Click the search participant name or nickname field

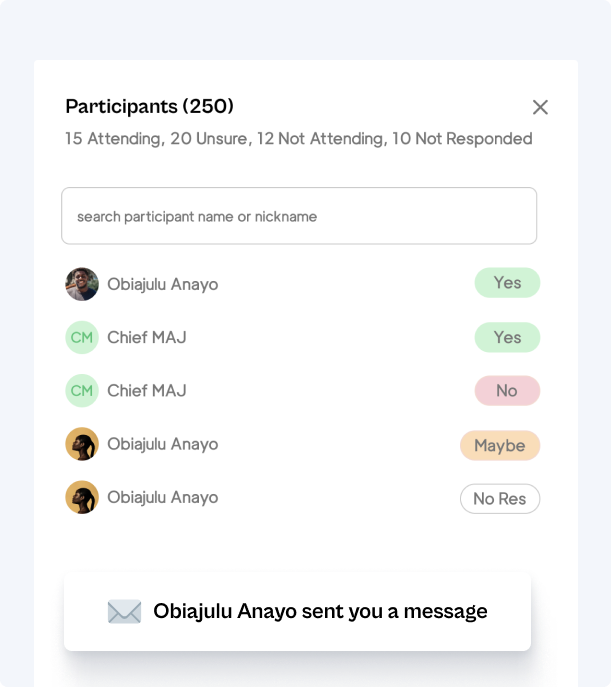299,216
